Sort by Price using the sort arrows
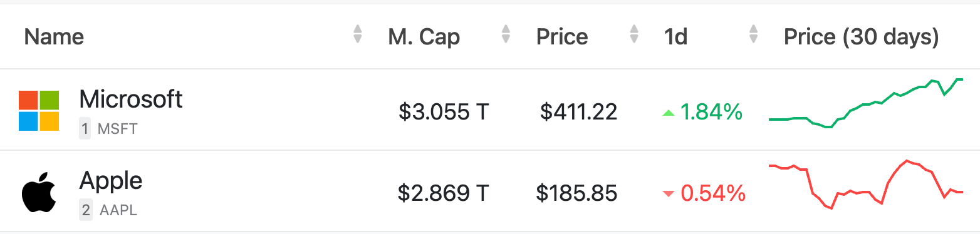This screenshot has width=980, height=234. click(x=634, y=34)
